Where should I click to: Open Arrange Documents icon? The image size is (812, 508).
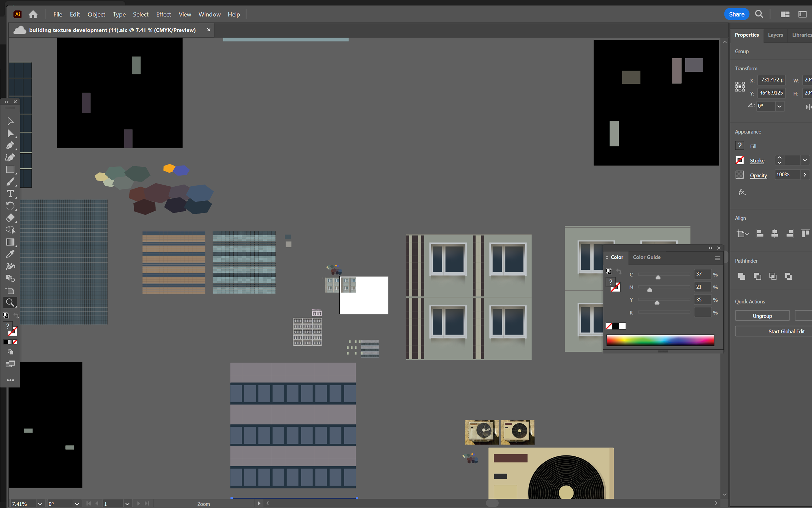(785, 14)
